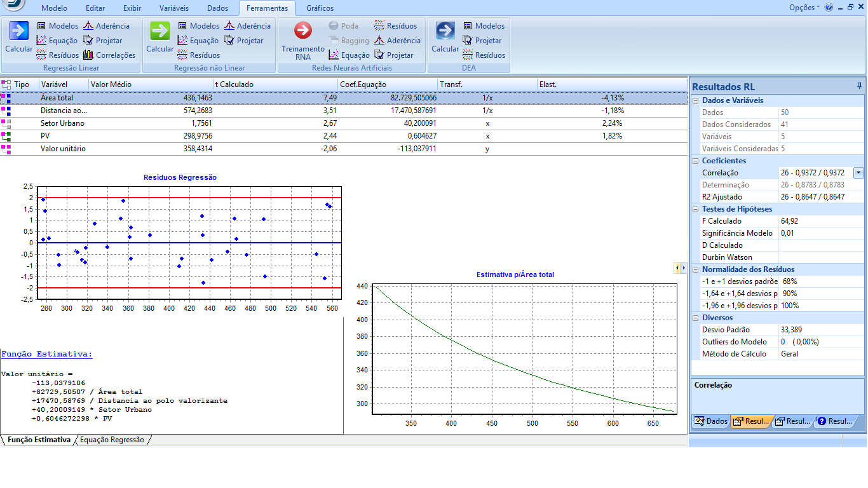The width and height of the screenshot is (868, 488).
Task: Sort by the Variável column header
Action: click(64, 85)
